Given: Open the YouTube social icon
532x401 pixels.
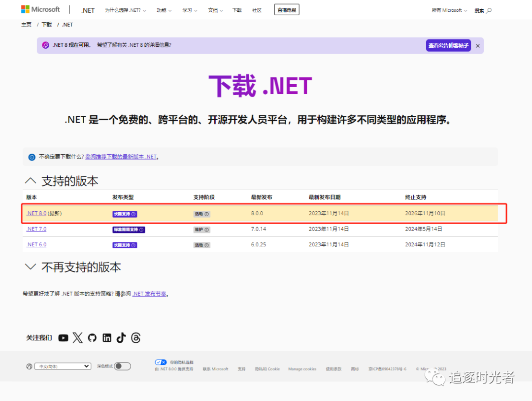Looking at the screenshot, I should point(63,338).
